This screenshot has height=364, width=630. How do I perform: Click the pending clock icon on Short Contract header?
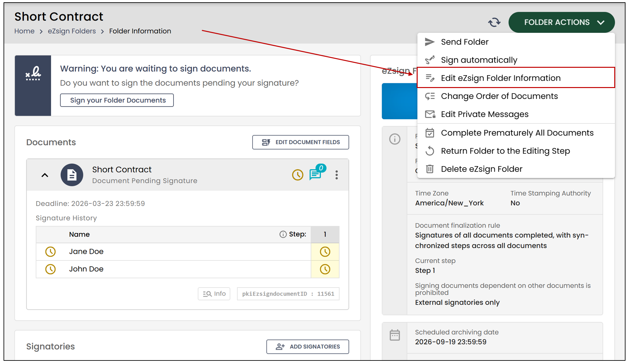click(297, 175)
